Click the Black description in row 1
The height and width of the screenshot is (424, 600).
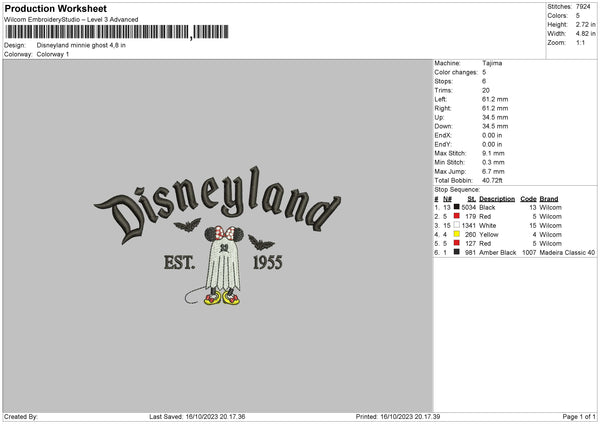[487, 207]
